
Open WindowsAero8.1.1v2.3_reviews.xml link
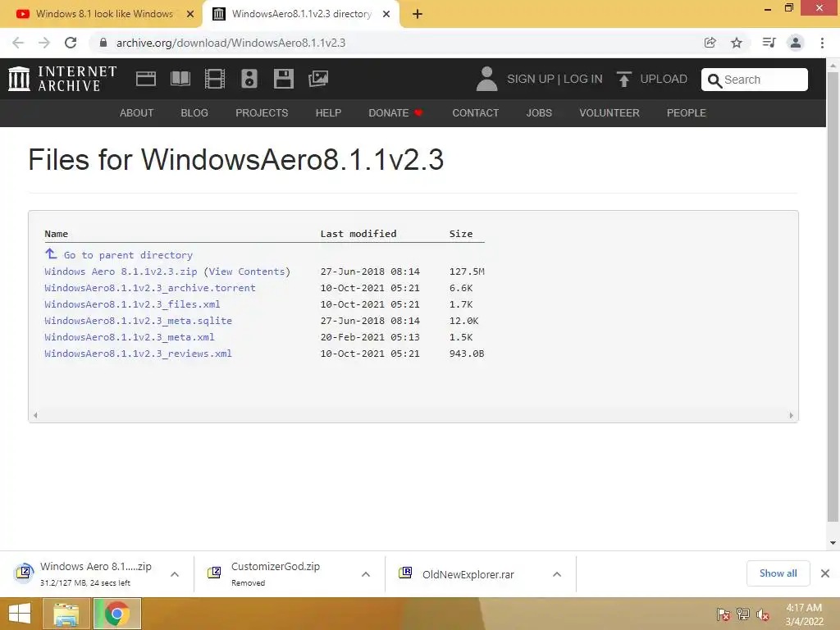click(138, 354)
